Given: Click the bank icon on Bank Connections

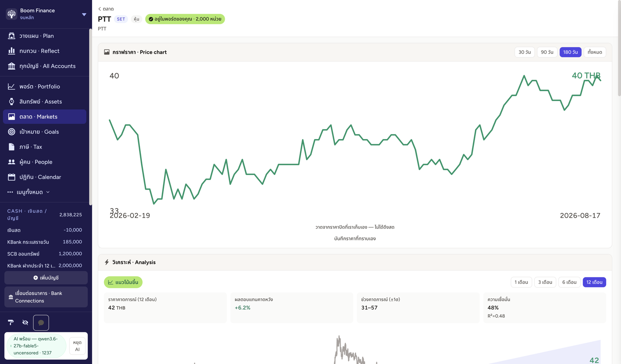Looking at the screenshot, I should (x=11, y=297).
